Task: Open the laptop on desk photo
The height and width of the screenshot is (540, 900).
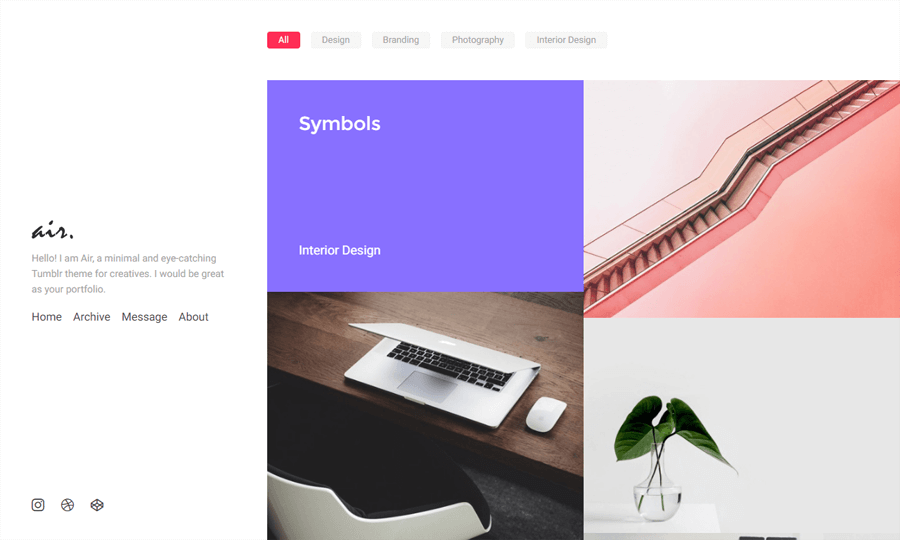Action: [x=425, y=416]
